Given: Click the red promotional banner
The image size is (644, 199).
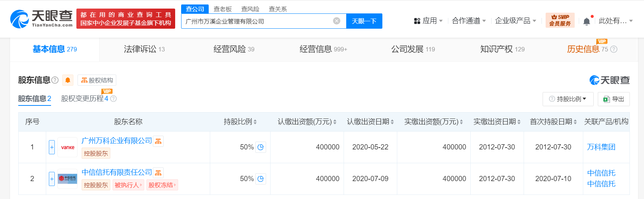Looking at the screenshot, I should [126, 19].
